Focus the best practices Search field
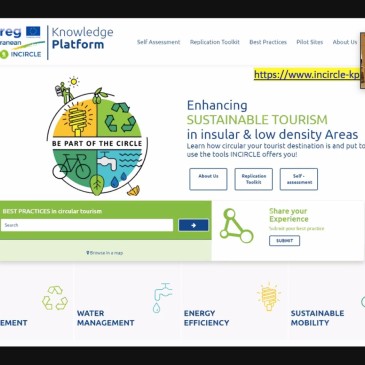 (87, 225)
